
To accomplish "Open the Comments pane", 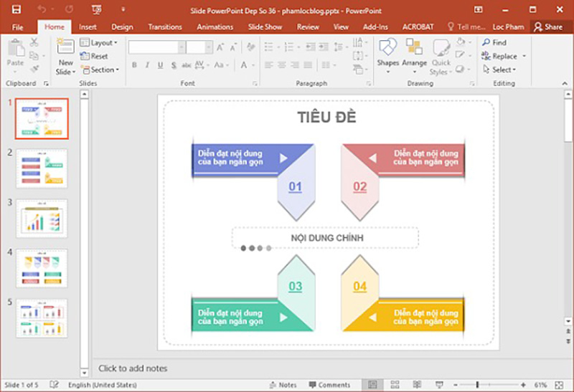I will pyautogui.click(x=330, y=385).
